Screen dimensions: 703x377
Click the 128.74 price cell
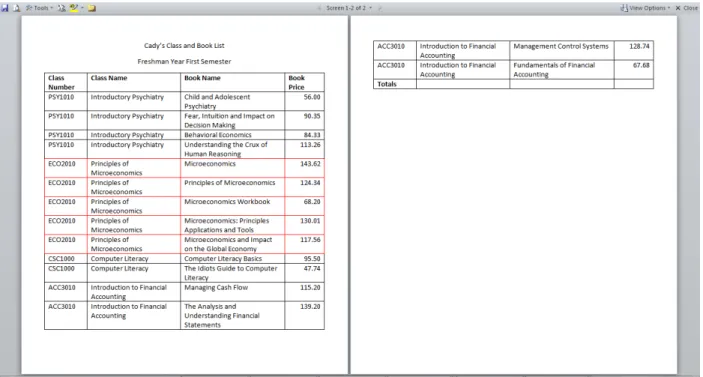pyautogui.click(x=634, y=51)
